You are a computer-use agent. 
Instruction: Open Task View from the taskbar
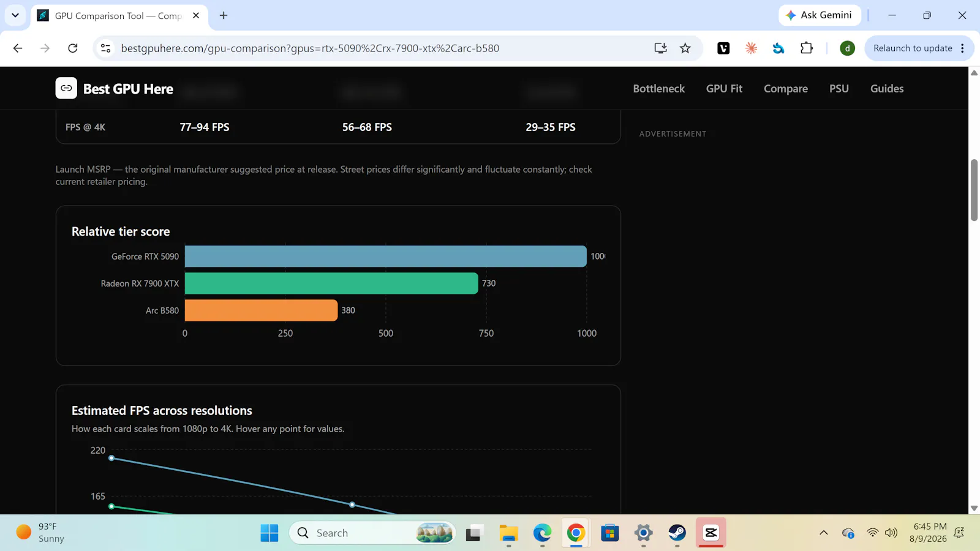coord(473,533)
